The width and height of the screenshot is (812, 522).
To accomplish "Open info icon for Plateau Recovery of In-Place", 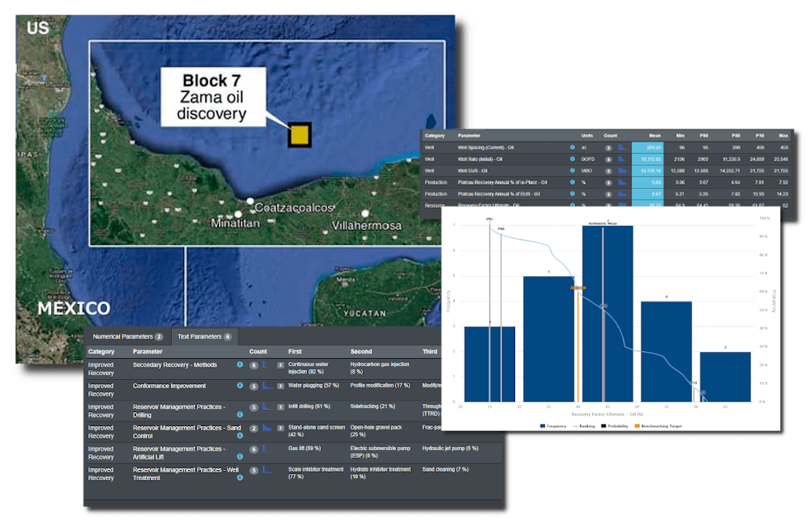I will tap(573, 183).
